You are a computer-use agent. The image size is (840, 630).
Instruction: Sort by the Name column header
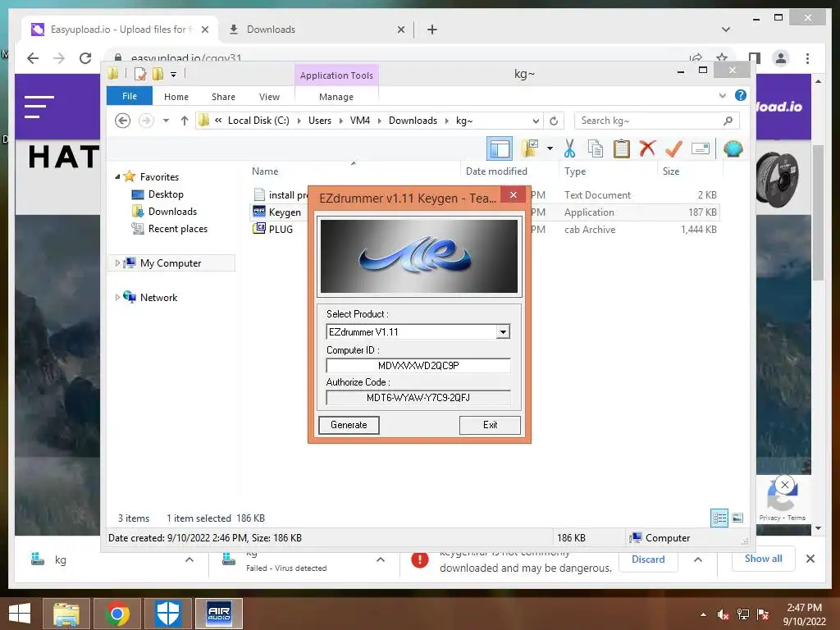(x=265, y=171)
